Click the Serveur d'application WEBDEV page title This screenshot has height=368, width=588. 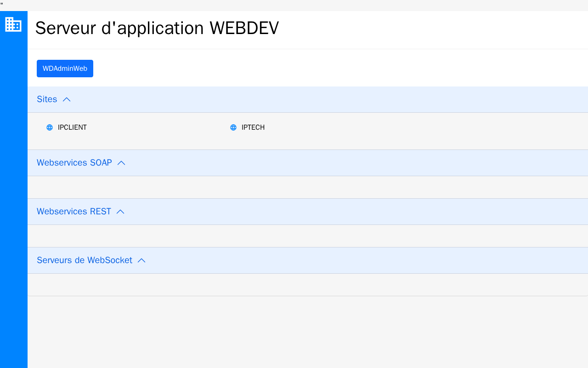157,28
